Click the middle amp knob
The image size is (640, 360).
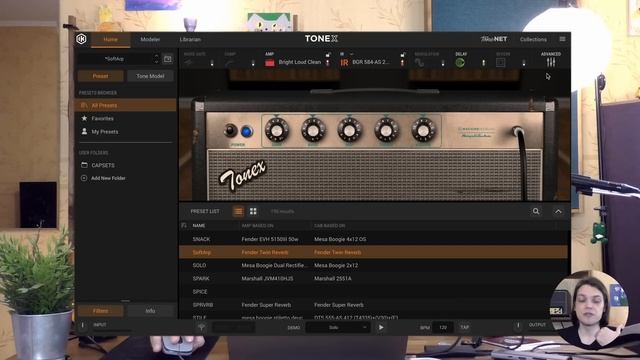point(349,130)
